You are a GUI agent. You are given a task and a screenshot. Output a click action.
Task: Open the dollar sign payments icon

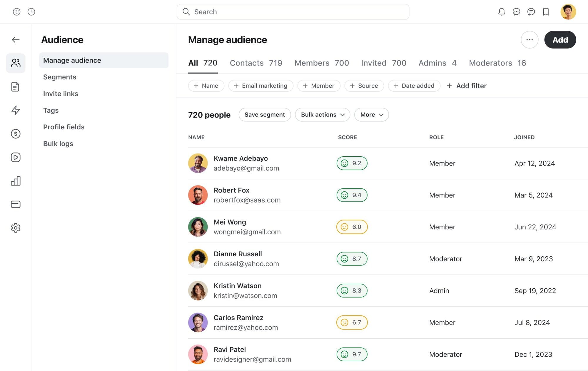16,134
